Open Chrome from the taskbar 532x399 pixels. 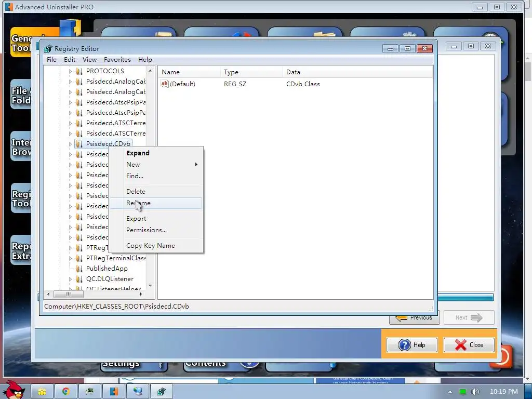[66, 392]
